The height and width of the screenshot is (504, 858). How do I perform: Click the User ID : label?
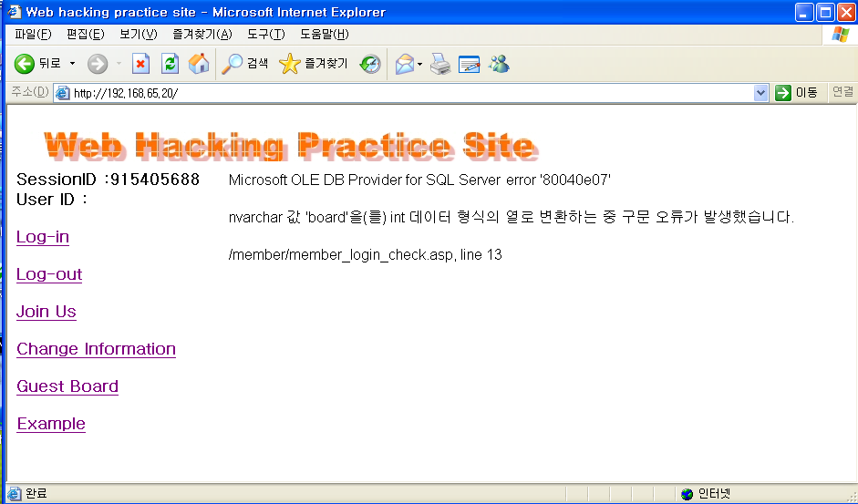coord(52,200)
